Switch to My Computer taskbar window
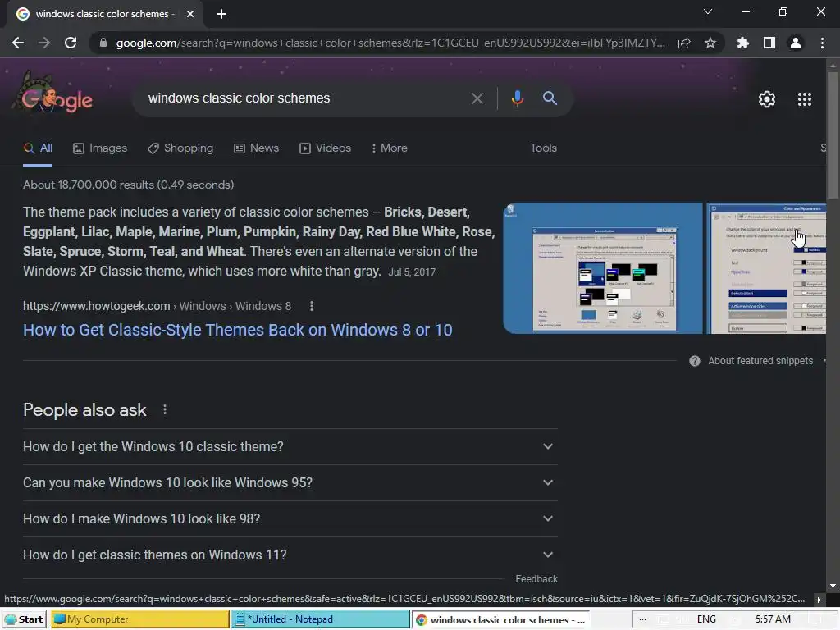 pyautogui.click(x=139, y=619)
